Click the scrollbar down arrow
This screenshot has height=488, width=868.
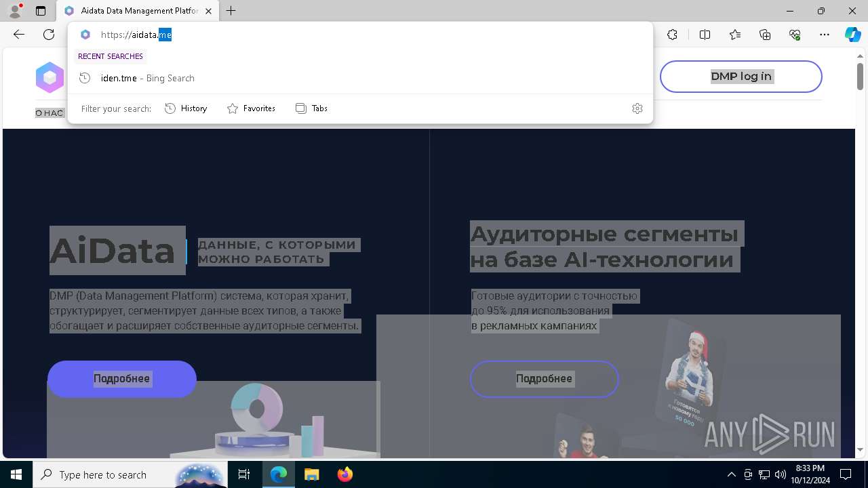coord(860,449)
